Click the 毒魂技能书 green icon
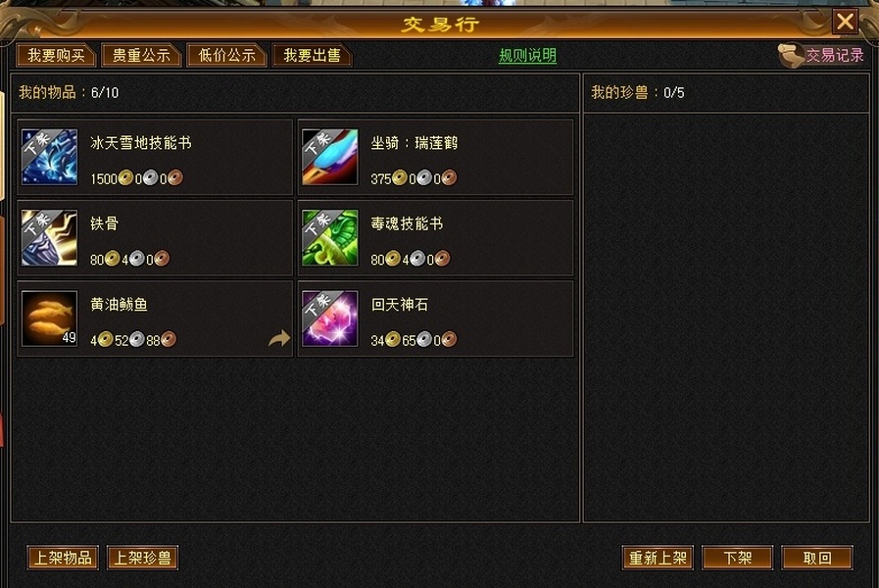This screenshot has width=879, height=588. click(329, 238)
